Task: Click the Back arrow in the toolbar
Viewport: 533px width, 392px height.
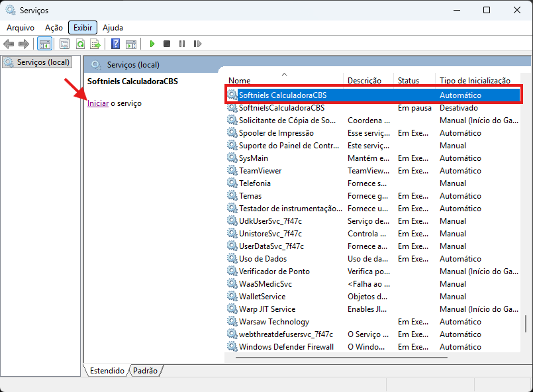Action: (x=9, y=44)
